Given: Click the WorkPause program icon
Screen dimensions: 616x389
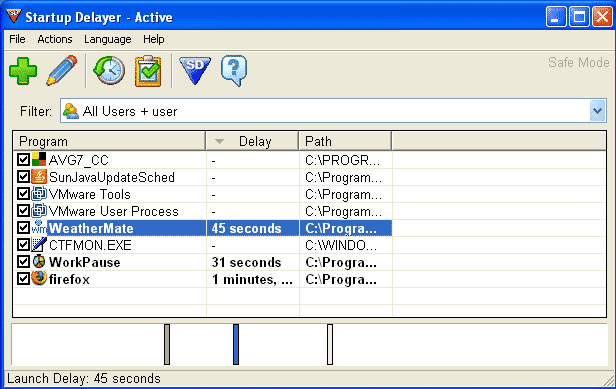Looking at the screenshot, I should coord(39,261).
